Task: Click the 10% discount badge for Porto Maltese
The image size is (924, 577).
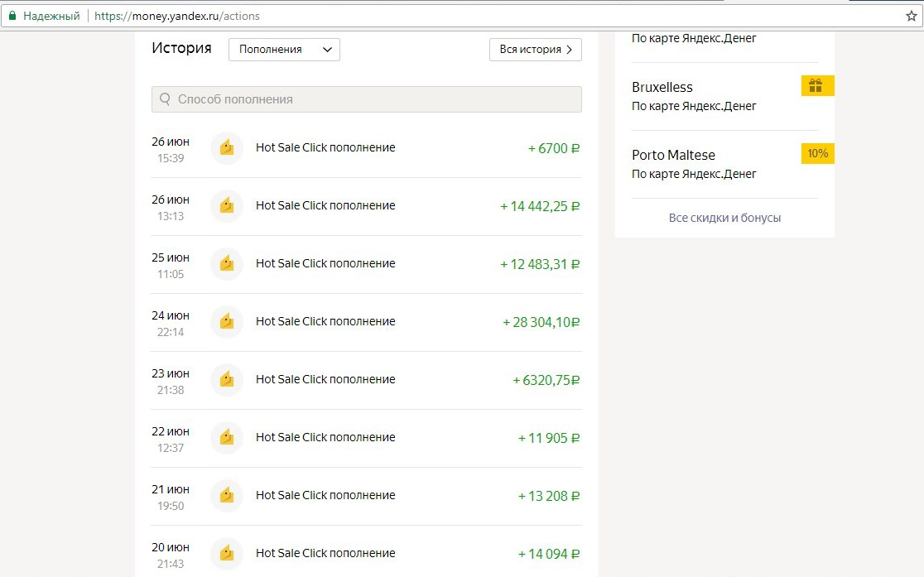Action: pos(817,154)
